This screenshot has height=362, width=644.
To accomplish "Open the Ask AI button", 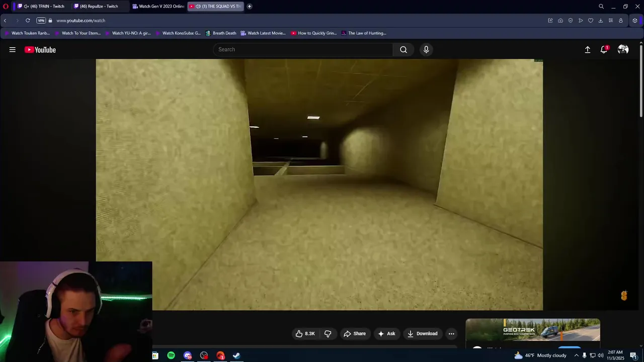I will click(386, 334).
